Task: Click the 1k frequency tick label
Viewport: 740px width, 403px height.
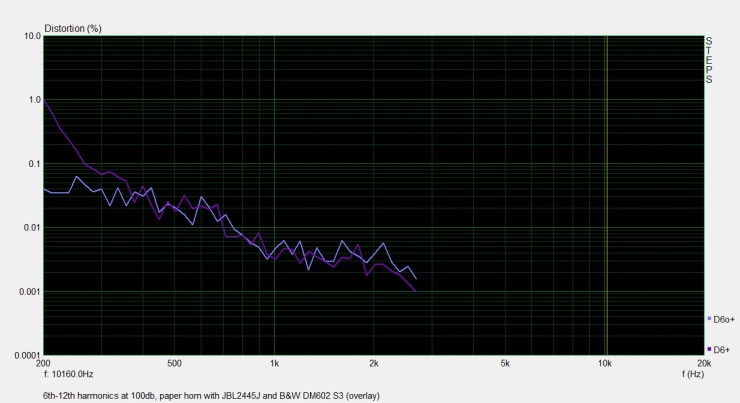Action: (274, 363)
